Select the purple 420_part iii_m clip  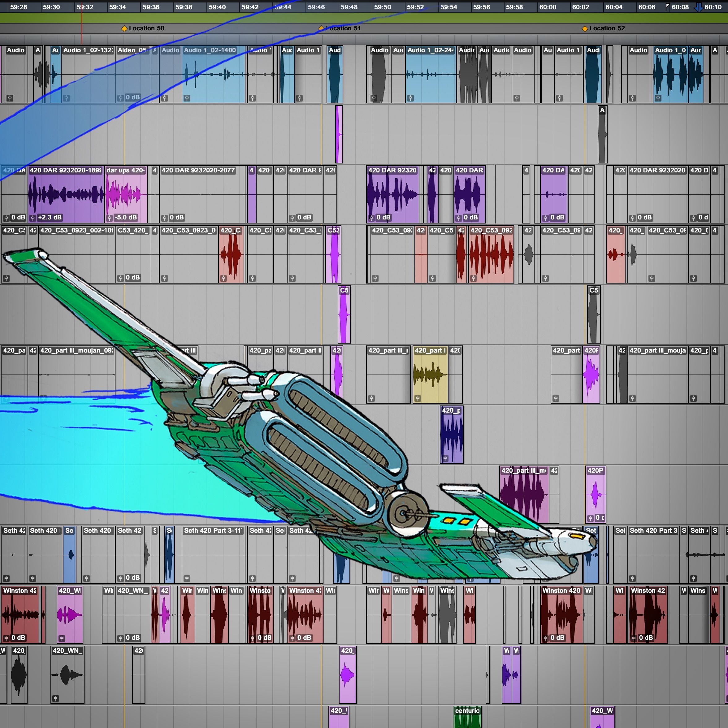coord(524,495)
